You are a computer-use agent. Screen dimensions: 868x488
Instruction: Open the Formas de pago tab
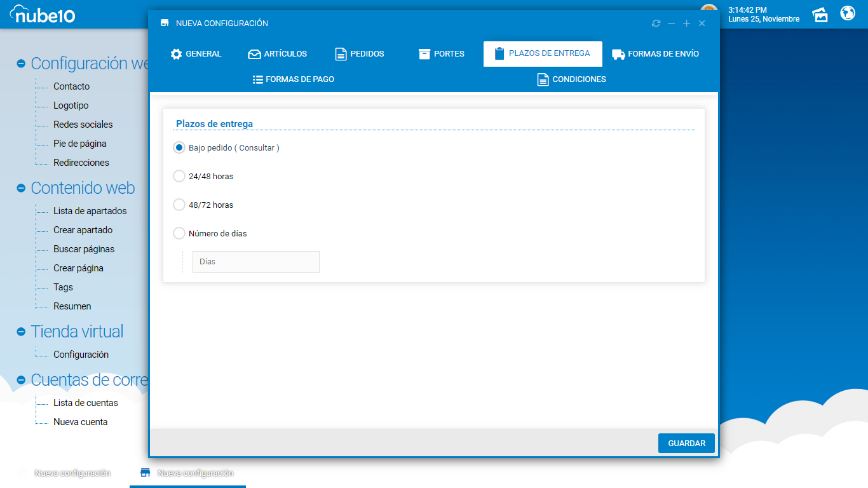click(294, 79)
